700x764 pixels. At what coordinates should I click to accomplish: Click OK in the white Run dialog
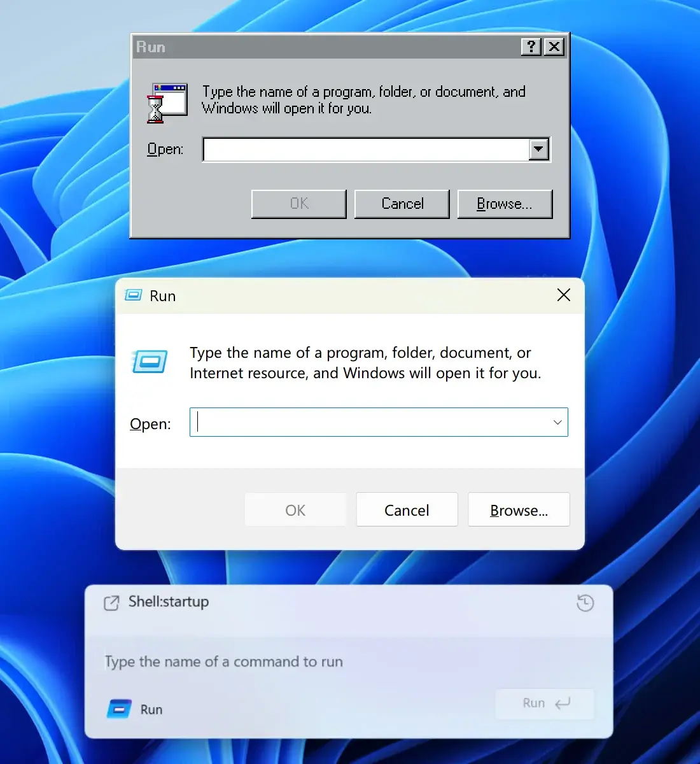pos(295,510)
